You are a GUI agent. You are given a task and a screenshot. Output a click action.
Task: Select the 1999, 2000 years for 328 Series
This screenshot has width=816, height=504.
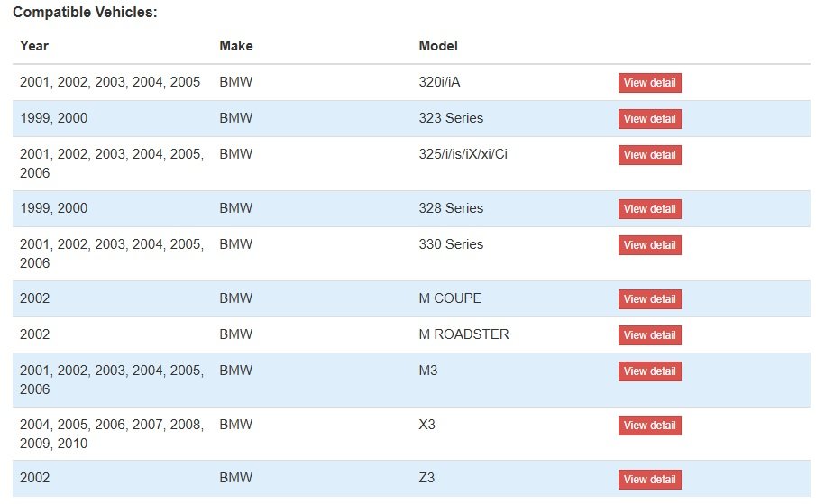[53, 208]
